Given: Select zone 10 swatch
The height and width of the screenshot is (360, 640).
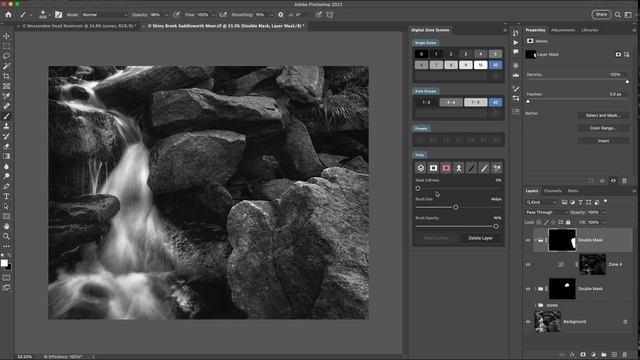Looking at the screenshot, I should (x=480, y=65).
